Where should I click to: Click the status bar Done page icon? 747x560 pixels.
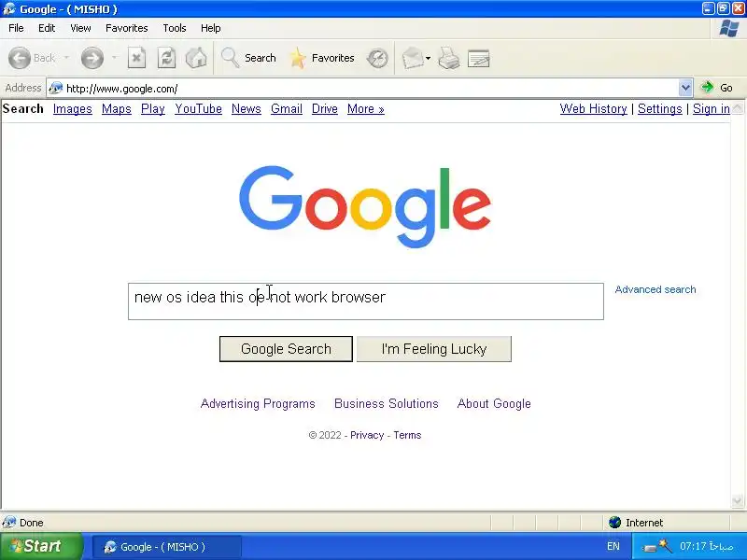click(x=8, y=523)
